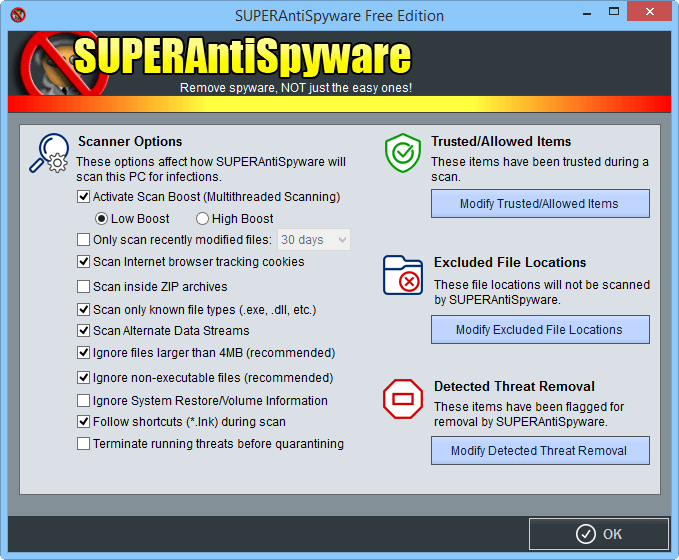
Task: Open the 30 days dropdown
Action: [x=314, y=240]
